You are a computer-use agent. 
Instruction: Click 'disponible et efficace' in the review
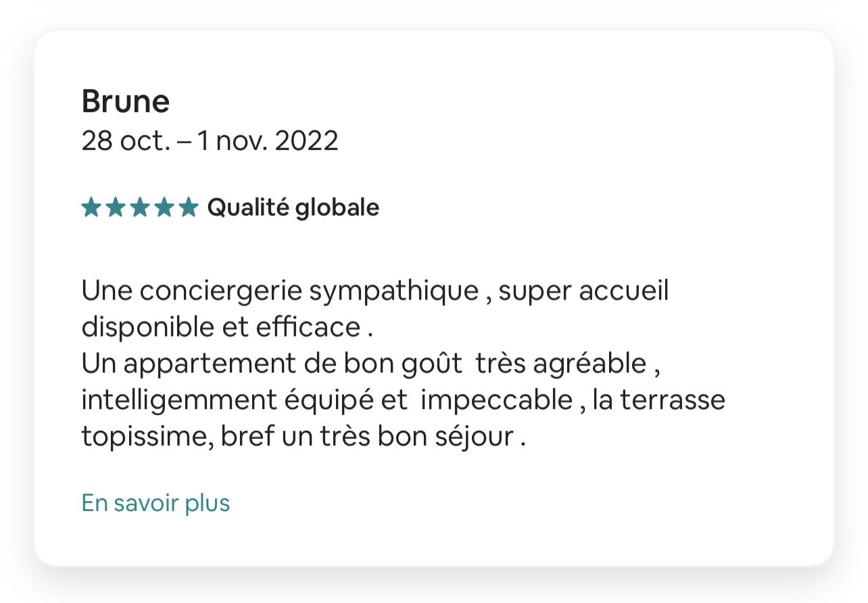[221, 328]
